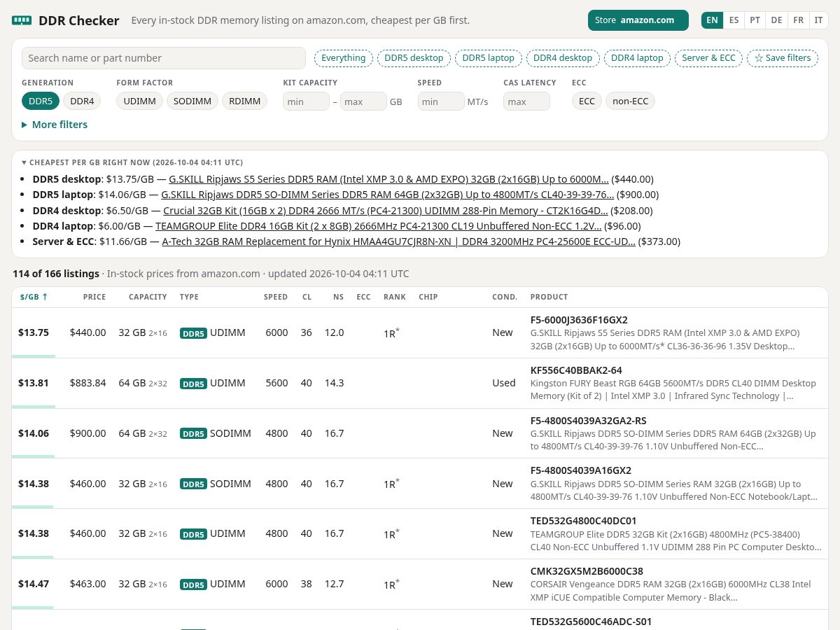Switch language to EN
Screen dimensions: 840x630
tap(712, 20)
